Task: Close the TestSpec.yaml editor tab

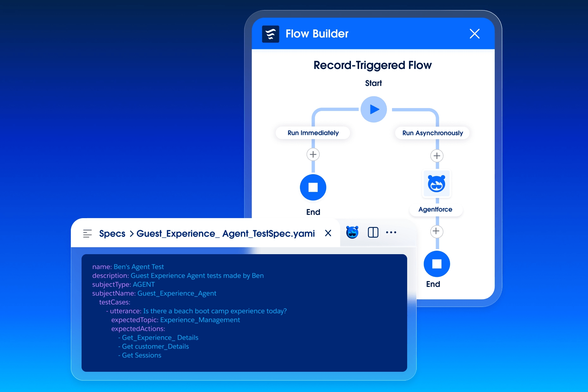Action: click(328, 233)
